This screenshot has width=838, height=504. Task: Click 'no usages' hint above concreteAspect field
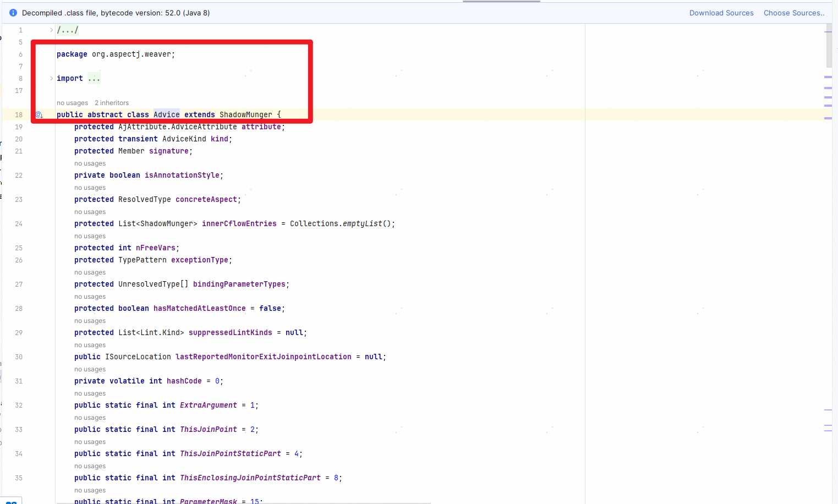click(90, 188)
